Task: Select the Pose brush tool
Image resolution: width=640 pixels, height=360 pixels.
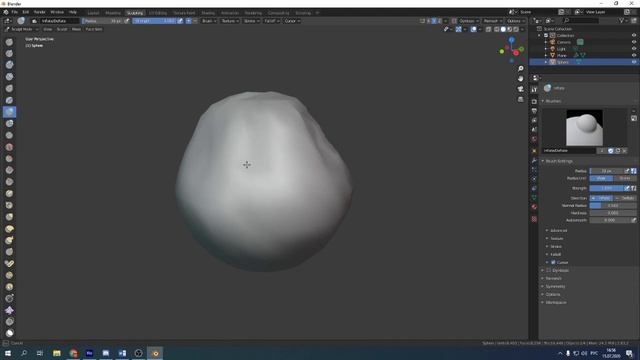Action: click(x=9, y=264)
